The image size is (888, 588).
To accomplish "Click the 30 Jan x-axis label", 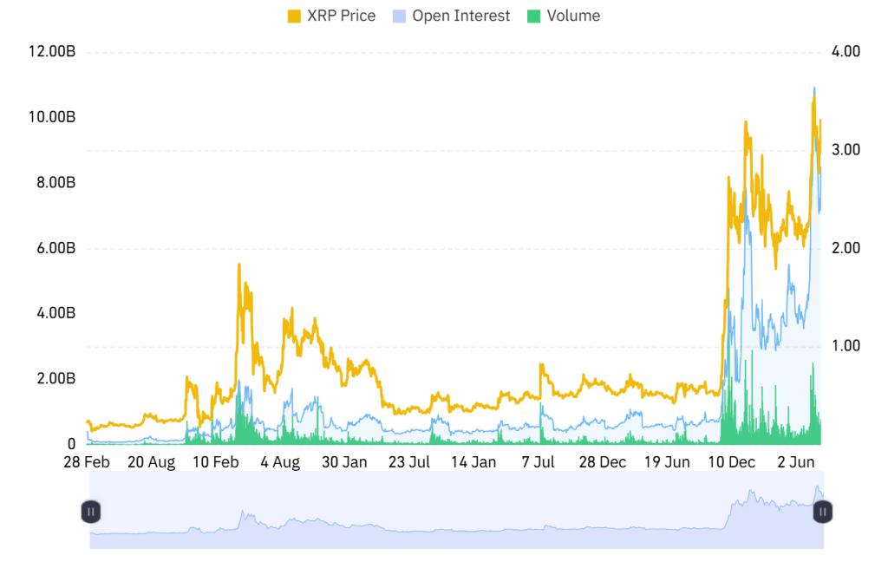I will pos(344,462).
